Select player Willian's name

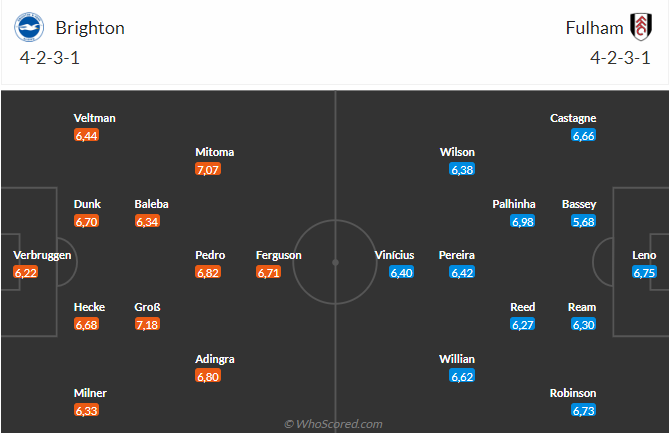click(457, 359)
